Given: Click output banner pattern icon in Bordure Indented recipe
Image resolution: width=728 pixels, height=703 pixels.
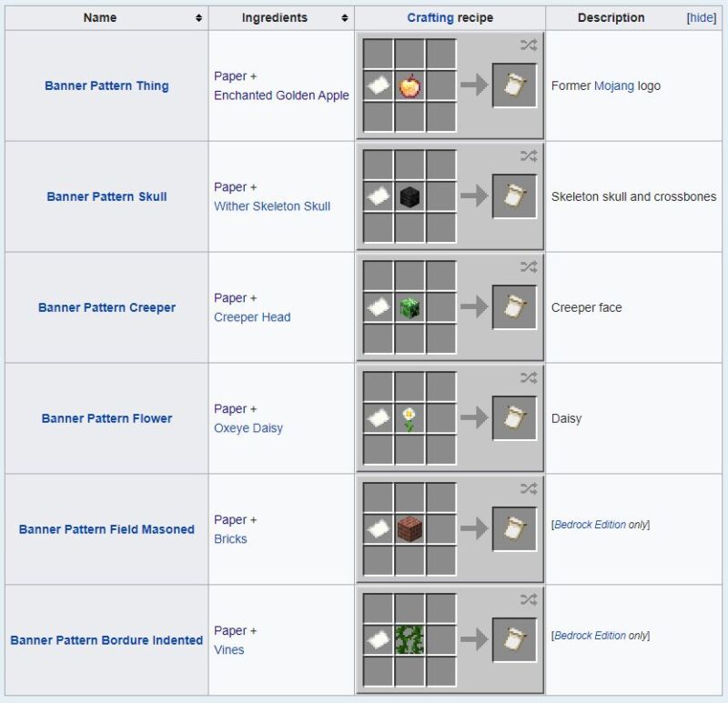Looking at the screenshot, I should (514, 640).
